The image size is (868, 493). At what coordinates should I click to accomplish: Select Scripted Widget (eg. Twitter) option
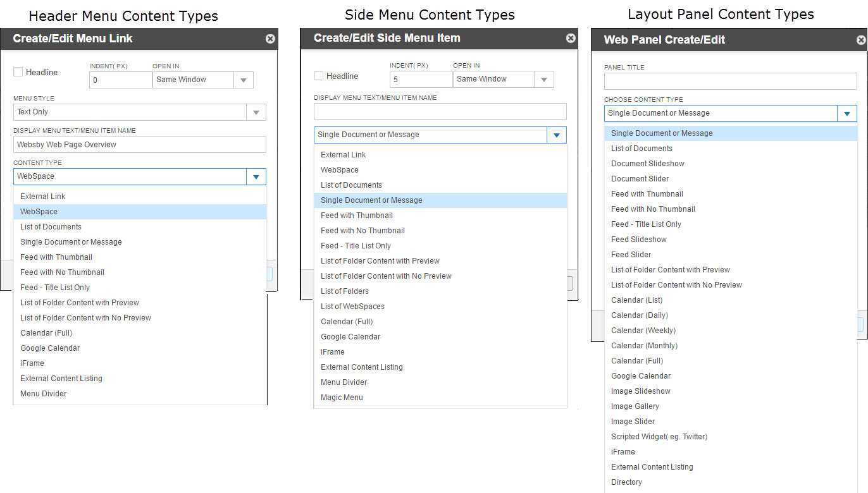click(659, 437)
